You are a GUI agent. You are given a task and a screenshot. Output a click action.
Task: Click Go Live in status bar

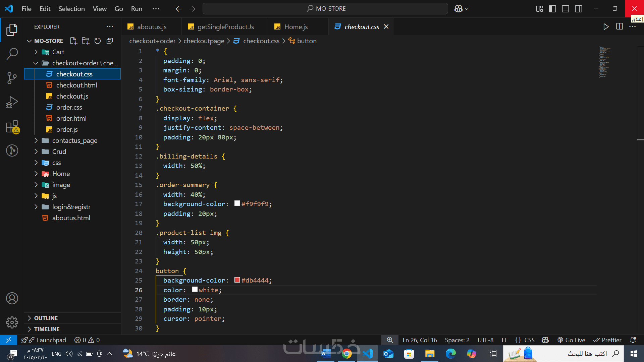pyautogui.click(x=571, y=340)
